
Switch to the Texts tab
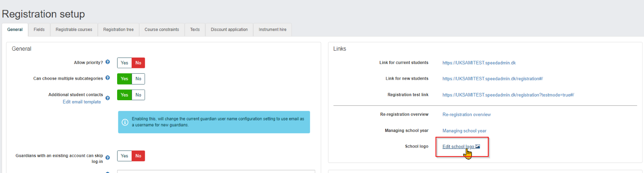click(x=195, y=30)
